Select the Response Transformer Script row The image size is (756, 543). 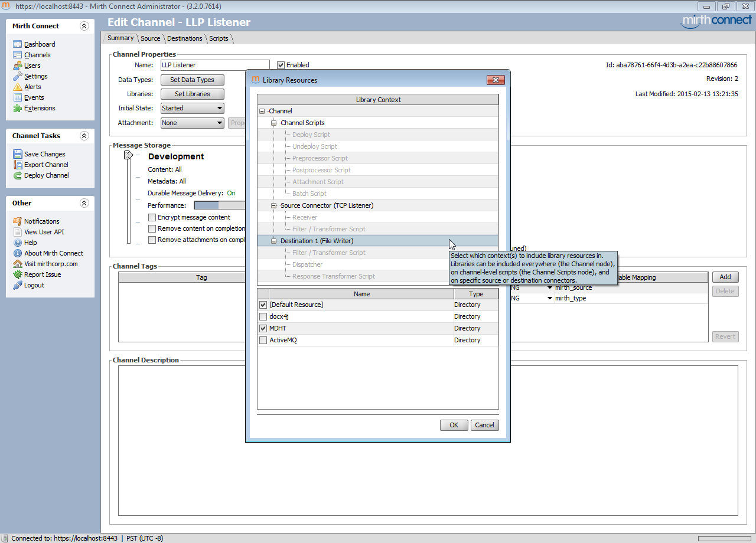click(x=378, y=276)
